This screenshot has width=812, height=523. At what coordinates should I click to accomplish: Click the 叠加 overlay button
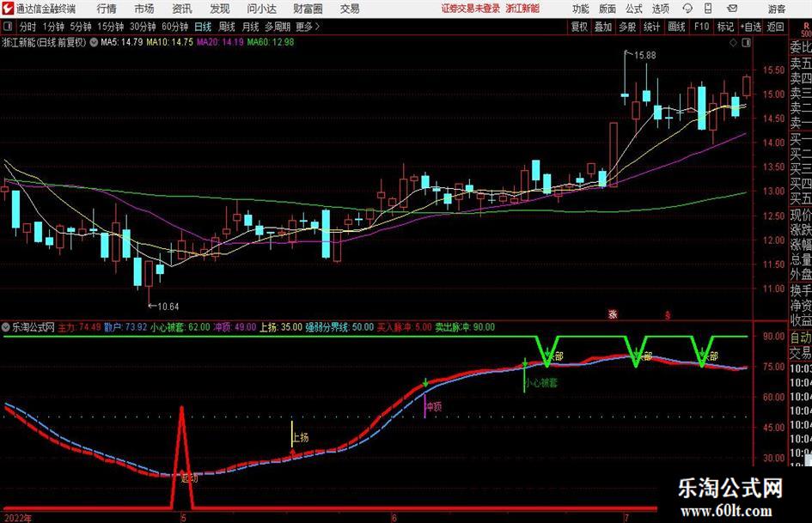[603, 27]
